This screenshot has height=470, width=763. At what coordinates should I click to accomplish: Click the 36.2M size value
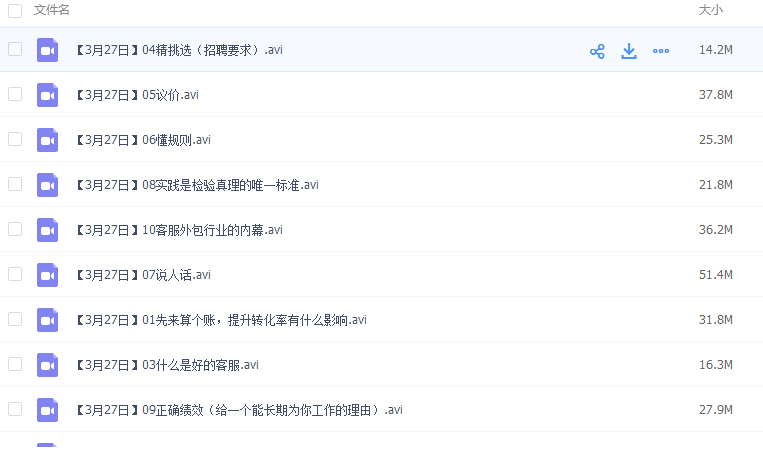(716, 230)
